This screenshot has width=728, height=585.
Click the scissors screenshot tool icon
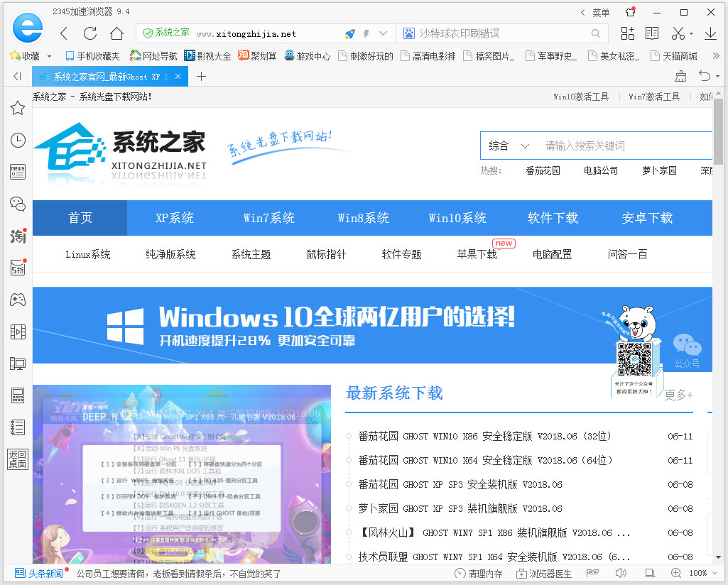678,33
